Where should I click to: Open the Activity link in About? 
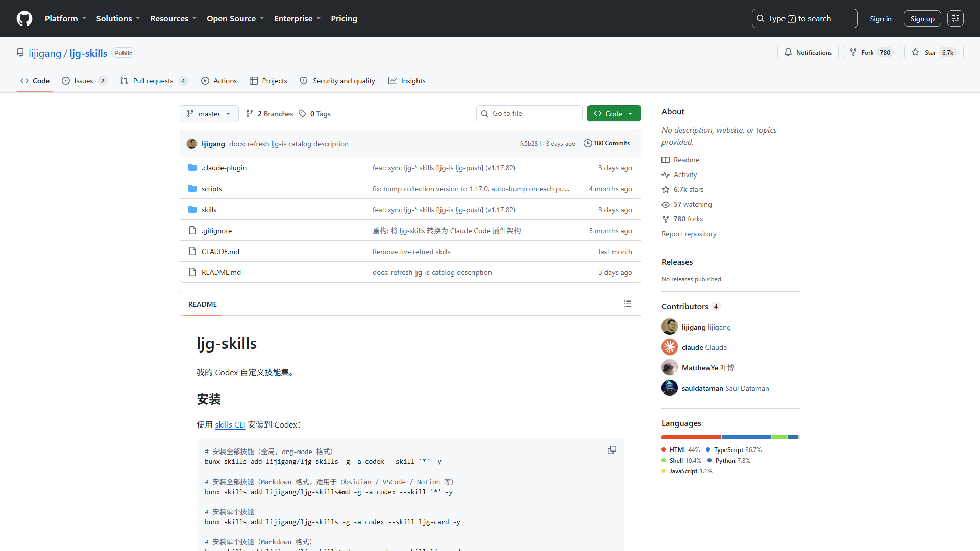(x=679, y=174)
